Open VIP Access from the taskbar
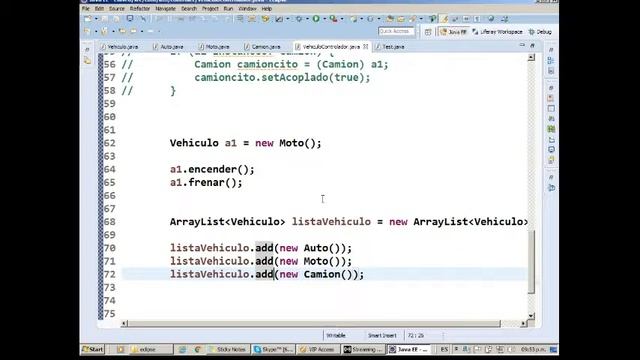 tap(318, 349)
